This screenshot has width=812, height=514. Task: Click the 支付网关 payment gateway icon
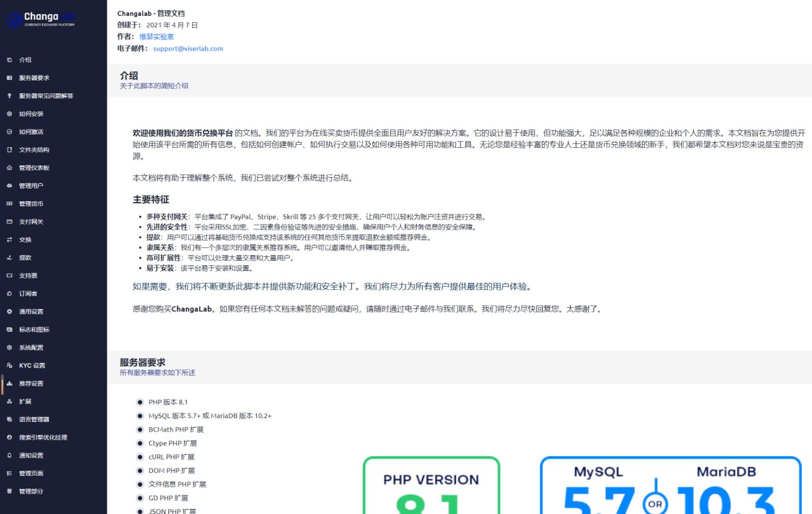click(x=9, y=221)
